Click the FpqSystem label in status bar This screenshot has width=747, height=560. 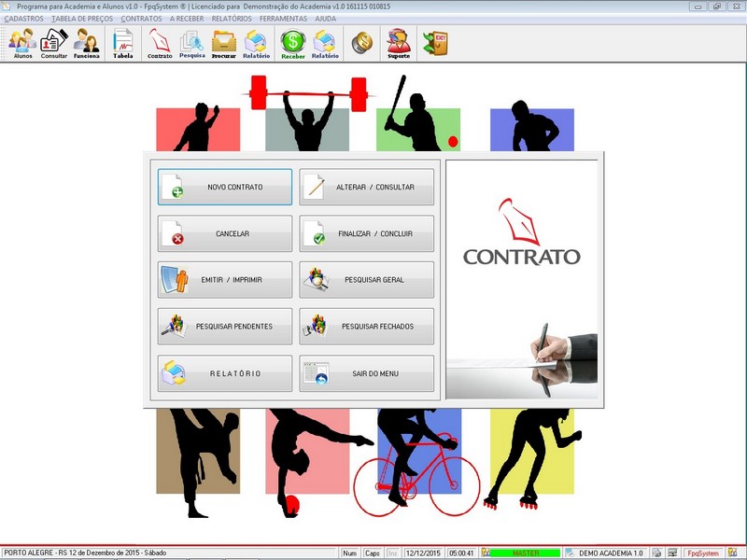[x=703, y=553]
